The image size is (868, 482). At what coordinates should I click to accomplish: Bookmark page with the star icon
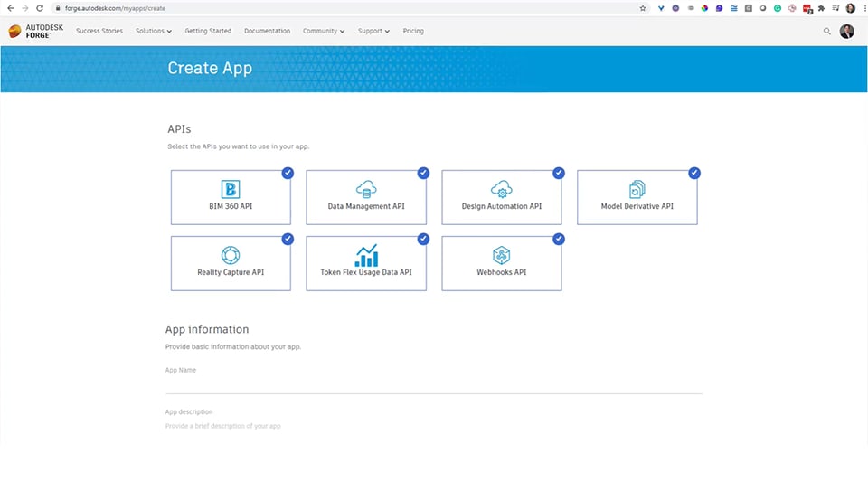point(643,8)
